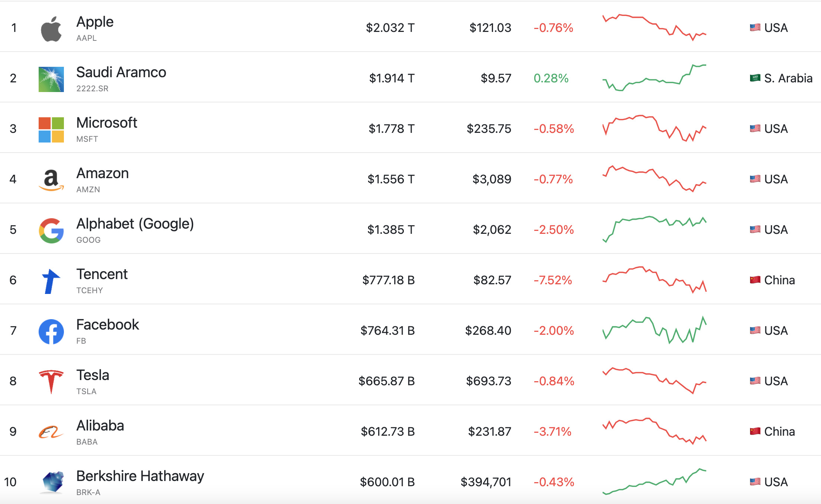The height and width of the screenshot is (504, 821).
Task: Select Amazon's share price $3,089
Action: pyautogui.click(x=492, y=179)
